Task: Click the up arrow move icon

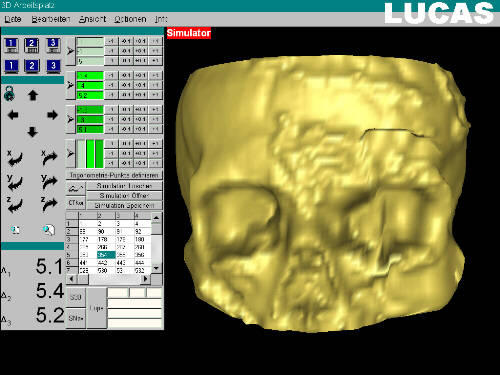Action: coord(33,95)
